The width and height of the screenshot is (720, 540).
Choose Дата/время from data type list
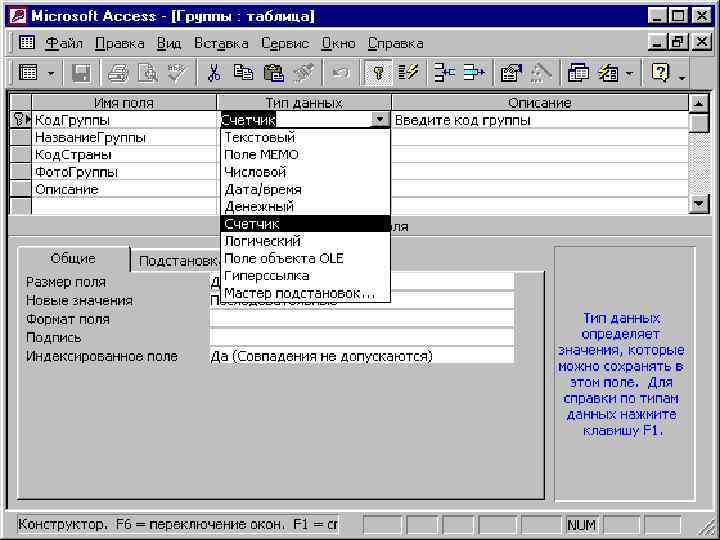[305, 189]
